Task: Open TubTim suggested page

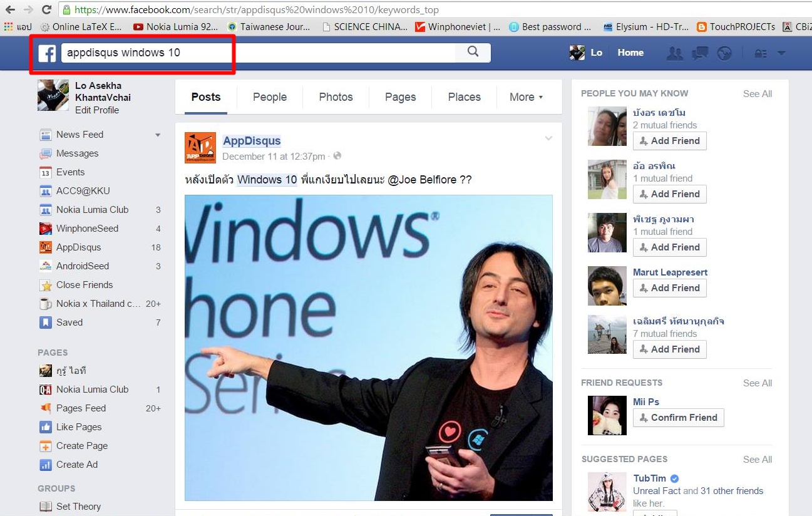Action: click(649, 478)
